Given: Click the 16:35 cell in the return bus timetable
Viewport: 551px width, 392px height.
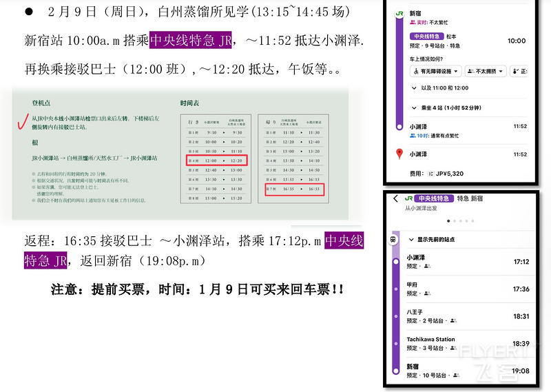Looking at the screenshot, I should (x=289, y=189).
